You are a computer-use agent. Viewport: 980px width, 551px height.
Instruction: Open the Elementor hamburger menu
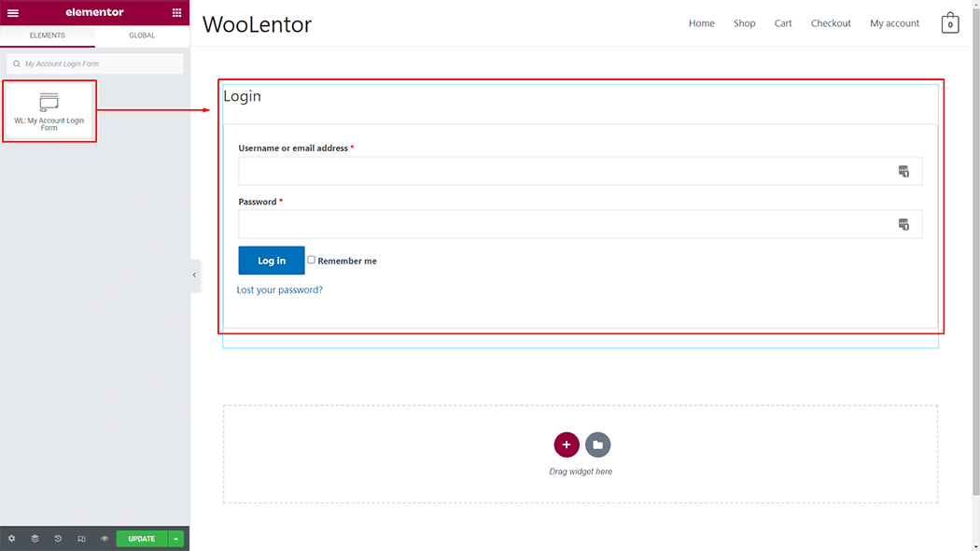click(x=12, y=13)
